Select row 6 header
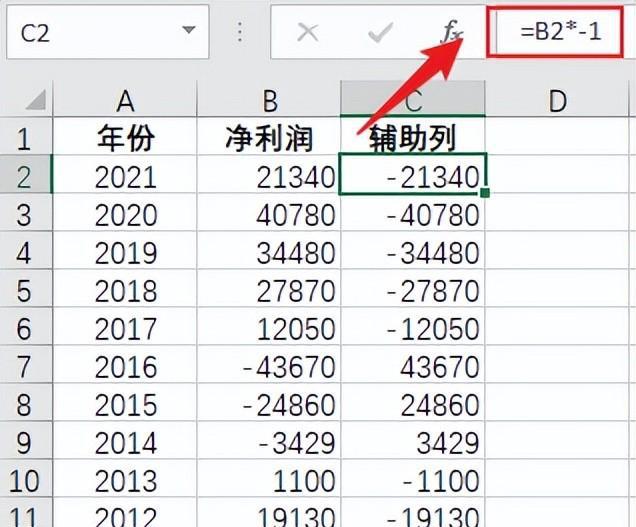 coord(26,326)
